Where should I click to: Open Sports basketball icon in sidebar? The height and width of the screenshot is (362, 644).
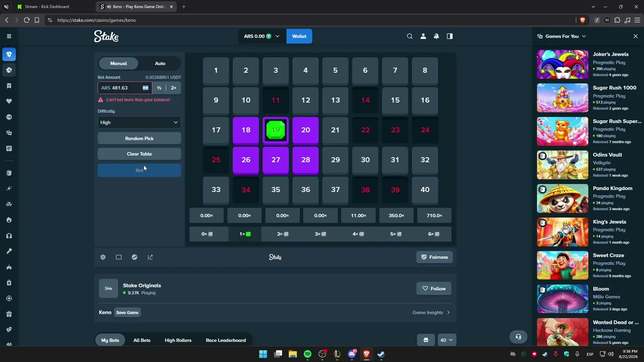[9, 70]
